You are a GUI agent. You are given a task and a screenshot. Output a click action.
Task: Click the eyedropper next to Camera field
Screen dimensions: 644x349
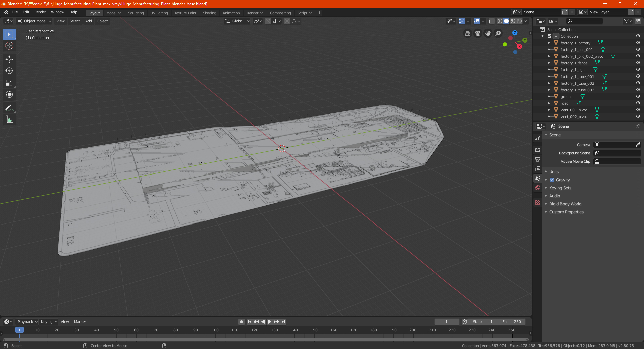click(x=638, y=145)
